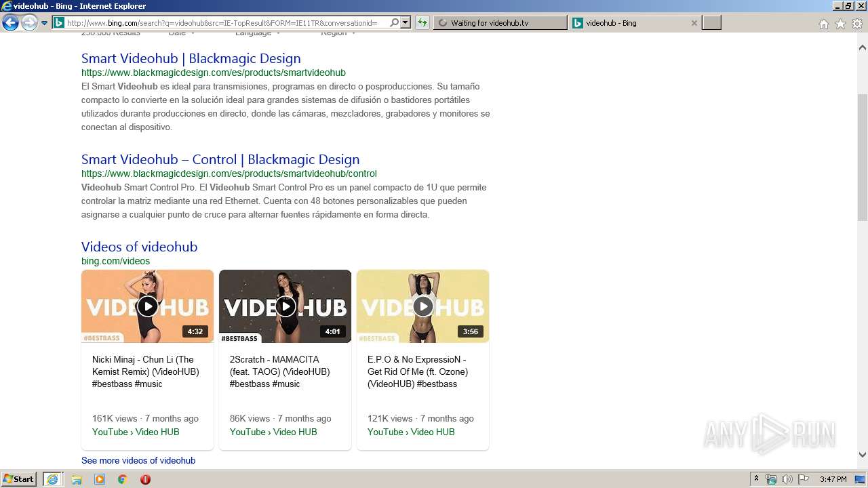Go to the Home page icon

coord(823,24)
